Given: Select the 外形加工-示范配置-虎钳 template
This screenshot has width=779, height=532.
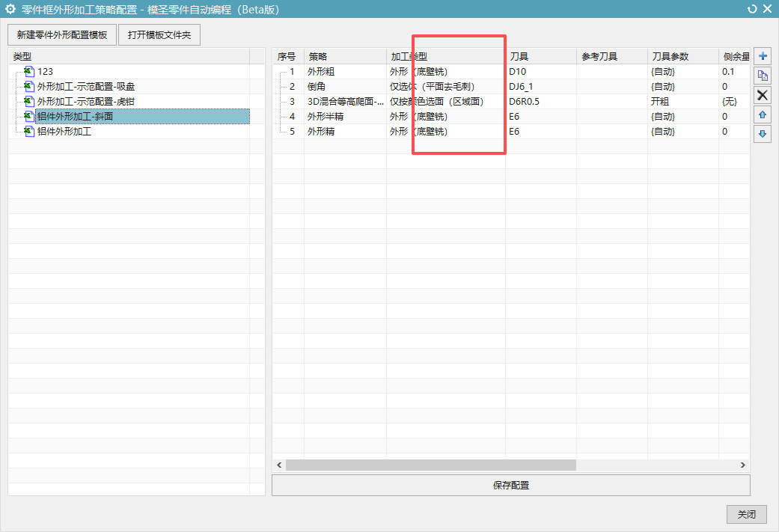Looking at the screenshot, I should [x=86, y=101].
